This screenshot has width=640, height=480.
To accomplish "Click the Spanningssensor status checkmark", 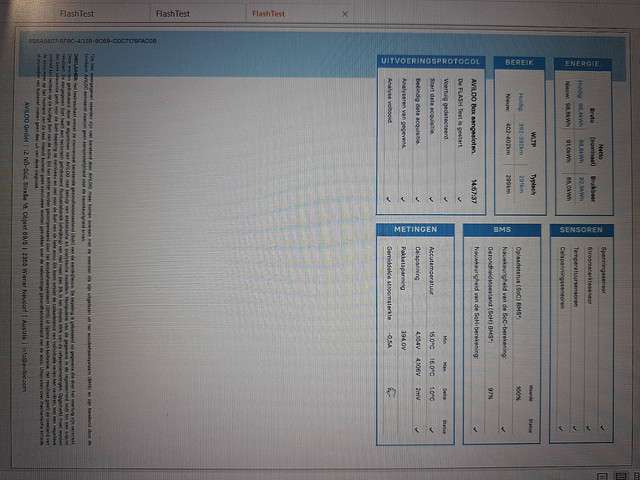I will [x=603, y=425].
